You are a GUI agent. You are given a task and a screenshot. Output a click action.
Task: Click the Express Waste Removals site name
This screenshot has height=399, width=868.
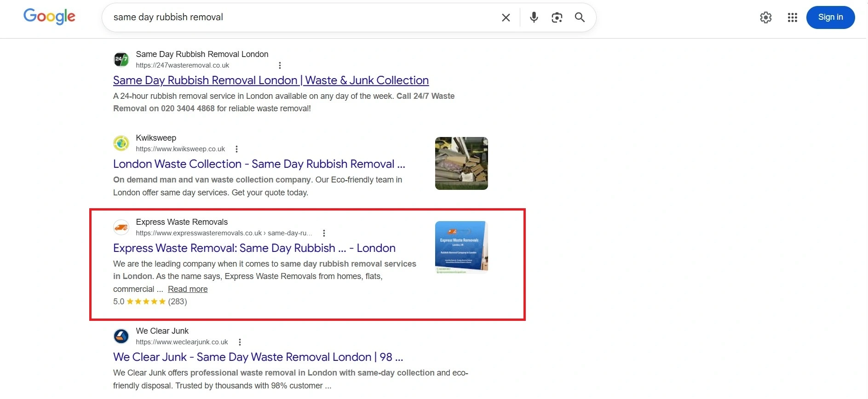(x=182, y=222)
